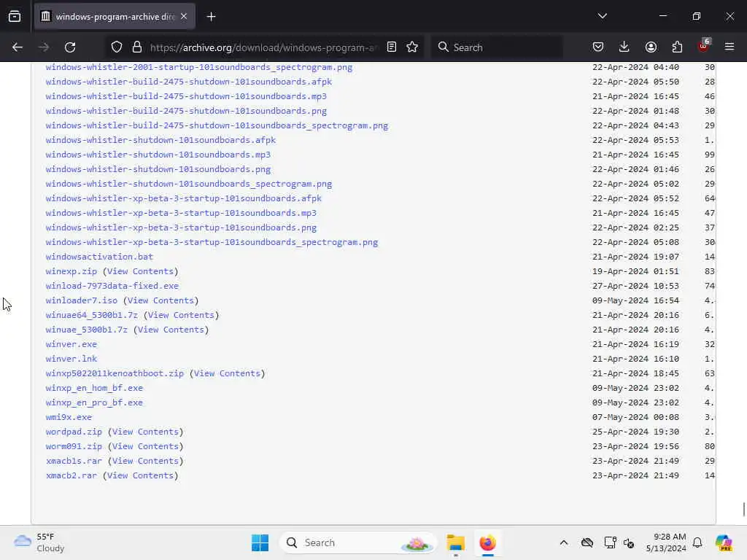View Contents of winuae_5300b1.7z
747x560 pixels.
[171, 330]
